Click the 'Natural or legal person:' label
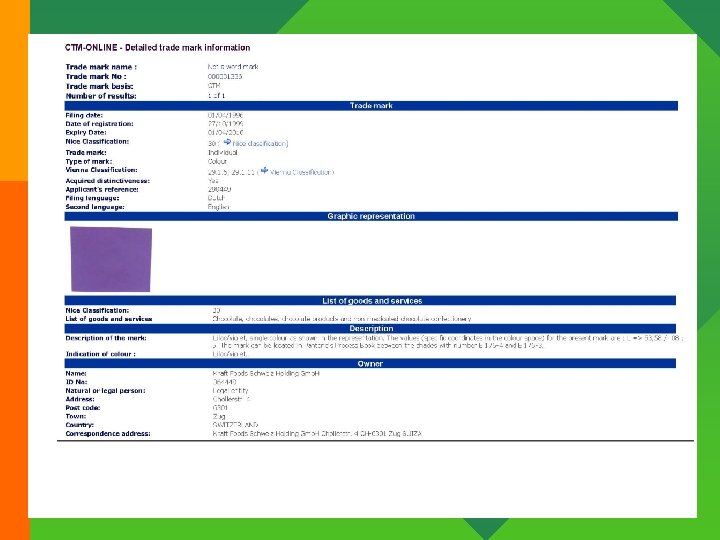Screen dimensions: 720x540 [x=105, y=391]
